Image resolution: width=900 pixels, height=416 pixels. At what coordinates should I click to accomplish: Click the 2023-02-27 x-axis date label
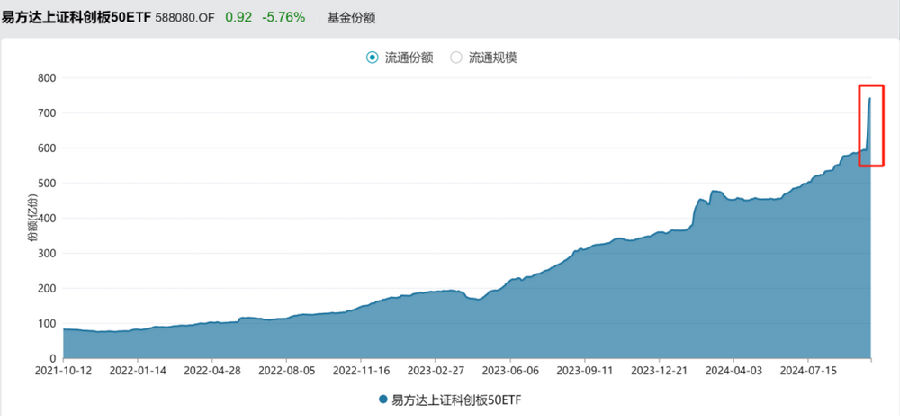[436, 370]
